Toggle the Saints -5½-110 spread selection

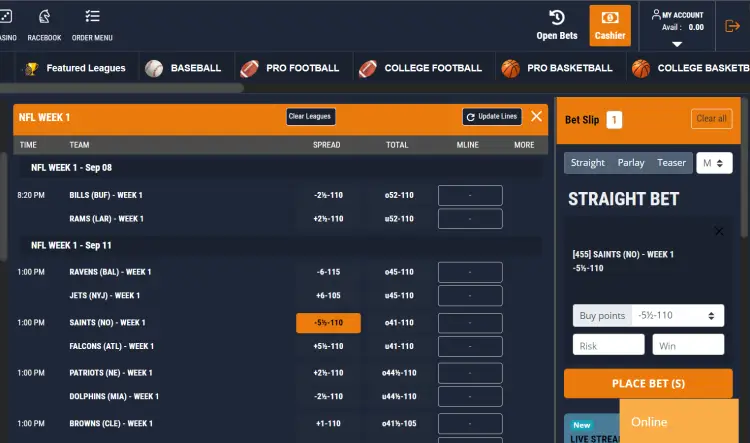tap(328, 322)
